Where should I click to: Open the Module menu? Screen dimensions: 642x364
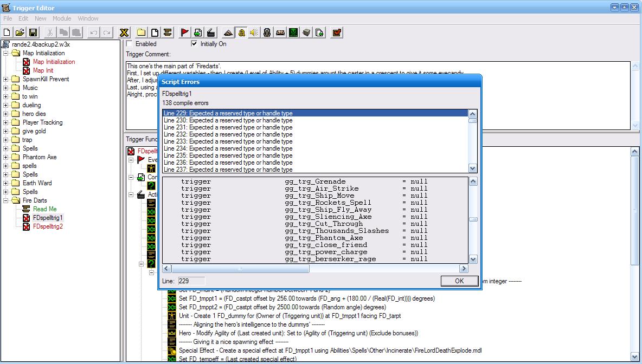[62, 18]
